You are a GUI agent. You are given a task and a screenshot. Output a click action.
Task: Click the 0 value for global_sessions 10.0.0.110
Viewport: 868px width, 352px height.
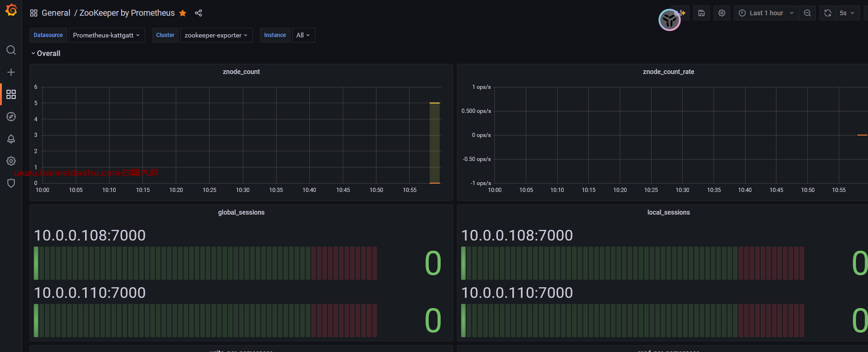coord(433,321)
